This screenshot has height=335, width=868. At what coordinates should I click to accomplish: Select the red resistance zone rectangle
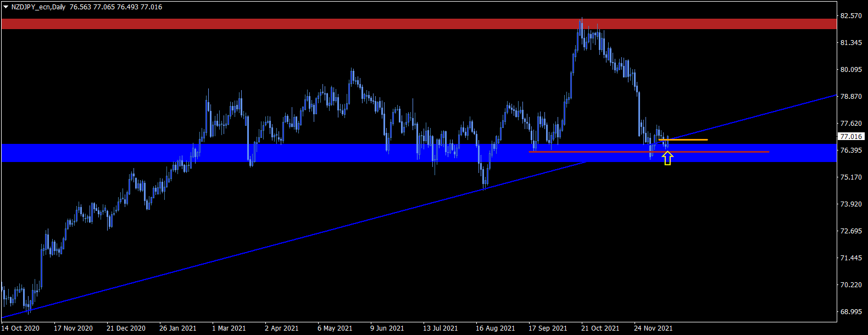coord(419,24)
